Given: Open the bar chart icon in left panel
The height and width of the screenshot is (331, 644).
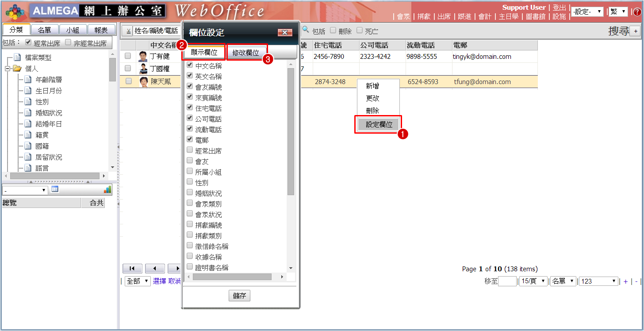Looking at the screenshot, I should pyautogui.click(x=107, y=189).
